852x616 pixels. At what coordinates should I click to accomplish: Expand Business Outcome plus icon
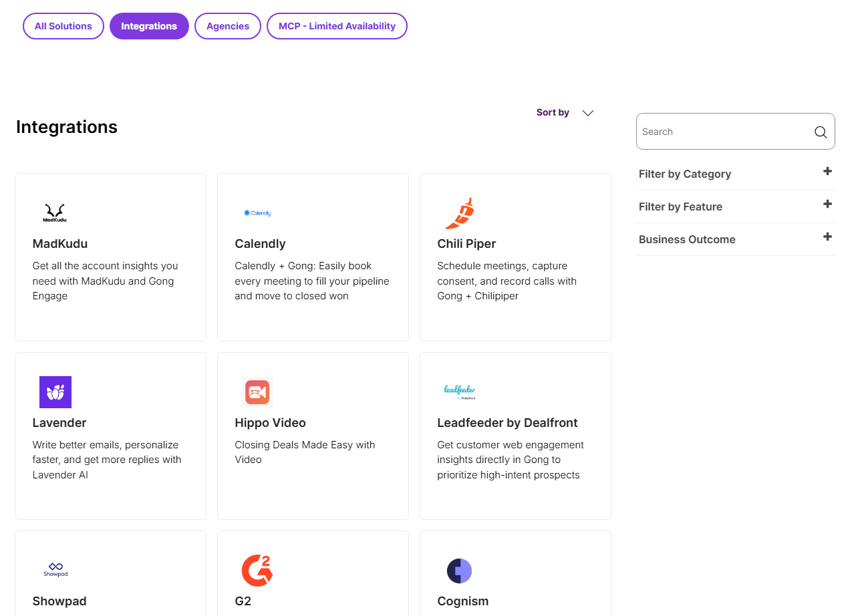click(827, 237)
